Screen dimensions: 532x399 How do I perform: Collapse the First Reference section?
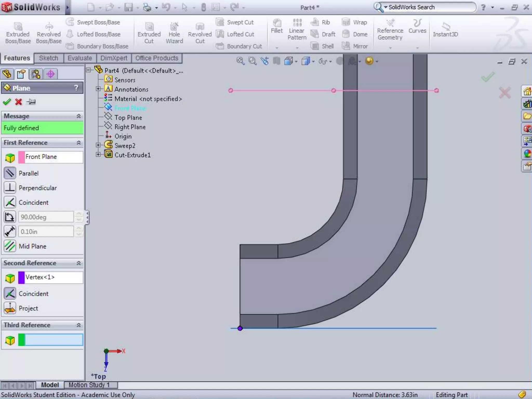pos(79,143)
